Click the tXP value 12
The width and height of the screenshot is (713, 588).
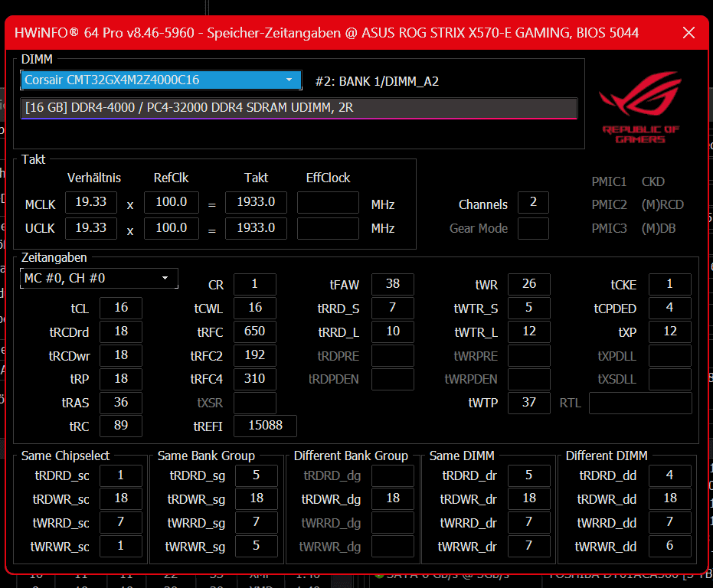(670, 332)
